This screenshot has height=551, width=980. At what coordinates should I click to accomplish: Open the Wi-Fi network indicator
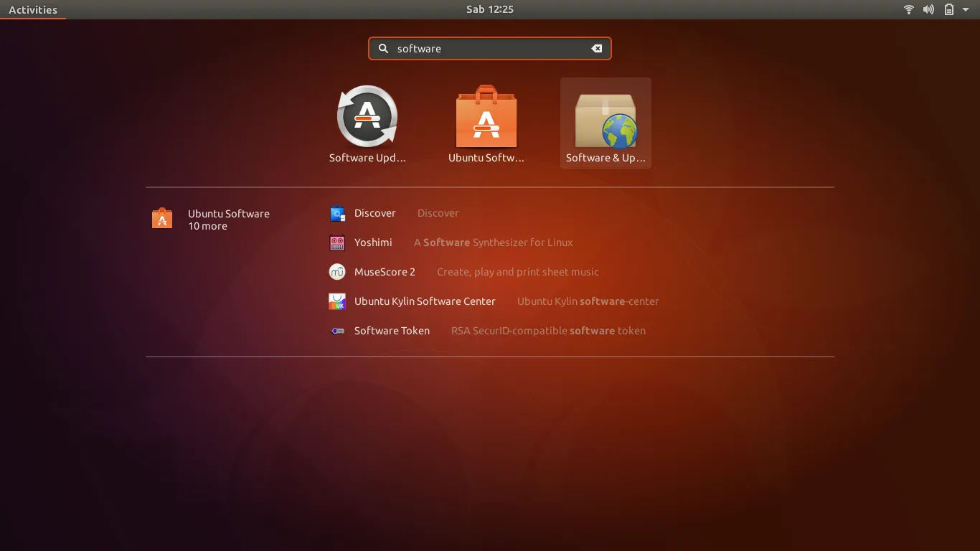(x=909, y=9)
